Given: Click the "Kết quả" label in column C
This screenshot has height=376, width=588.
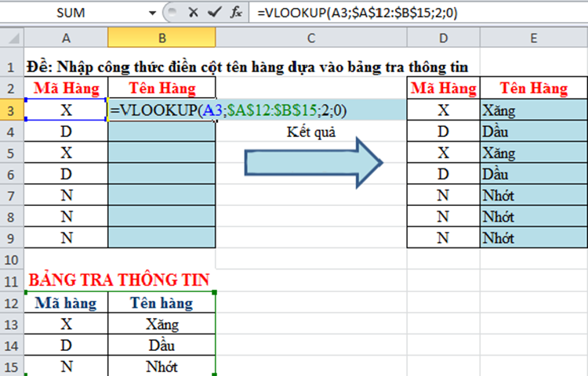Looking at the screenshot, I should pos(311,132).
